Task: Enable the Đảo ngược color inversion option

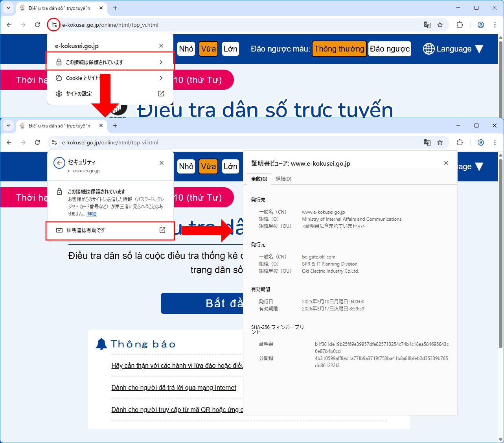Action: pyautogui.click(x=389, y=49)
